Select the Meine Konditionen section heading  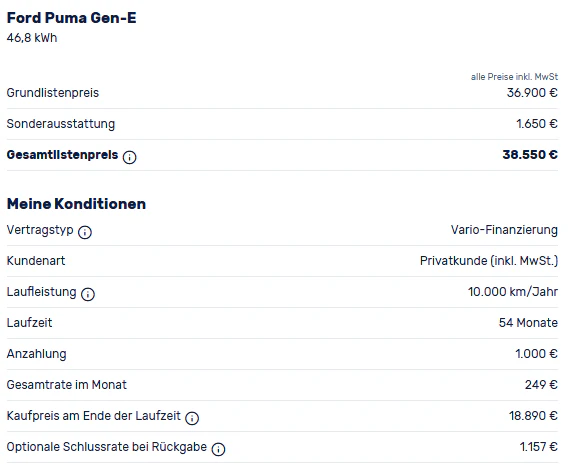point(76,204)
